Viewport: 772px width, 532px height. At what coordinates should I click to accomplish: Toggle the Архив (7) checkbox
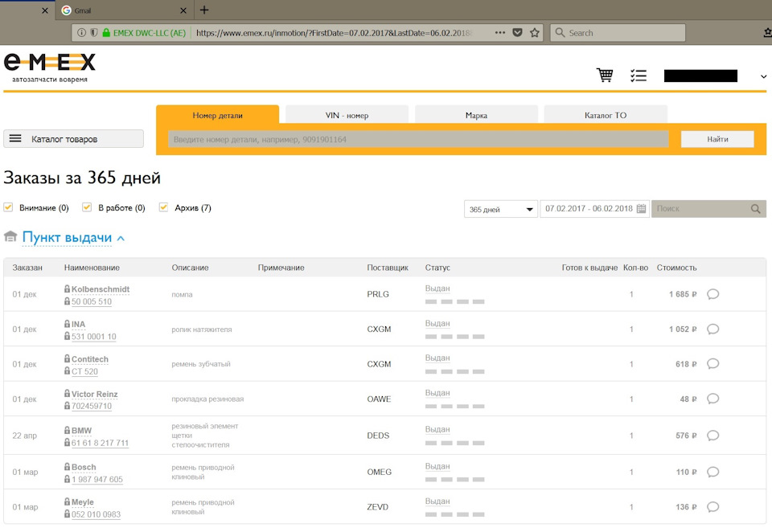(163, 207)
